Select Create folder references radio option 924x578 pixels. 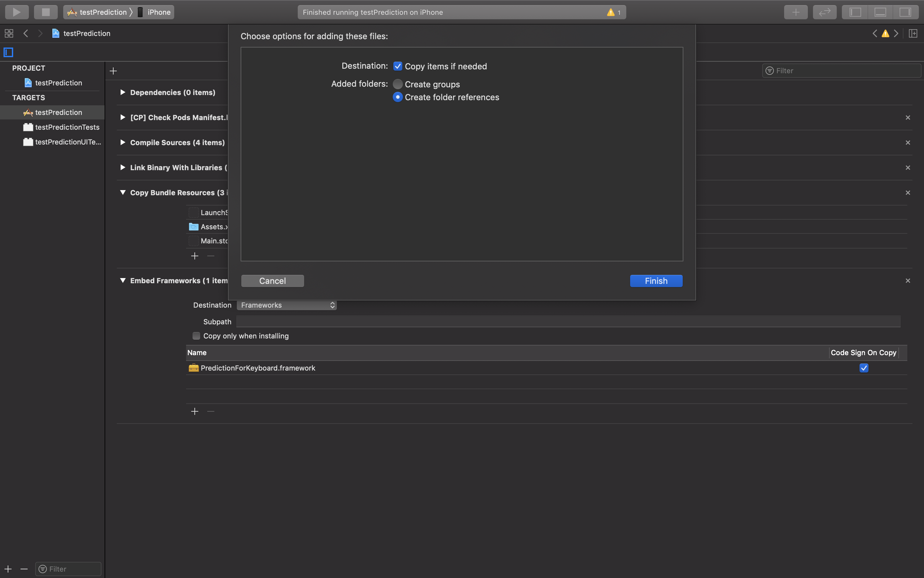point(398,97)
